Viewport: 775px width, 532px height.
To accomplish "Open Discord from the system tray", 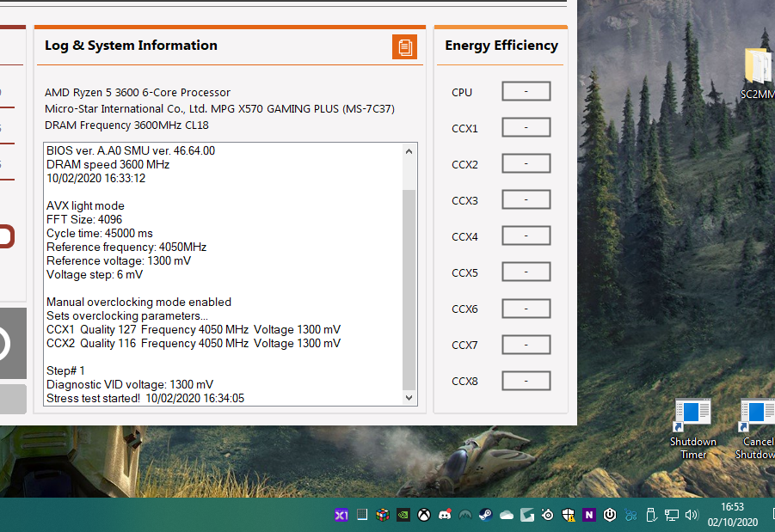I will [445, 515].
